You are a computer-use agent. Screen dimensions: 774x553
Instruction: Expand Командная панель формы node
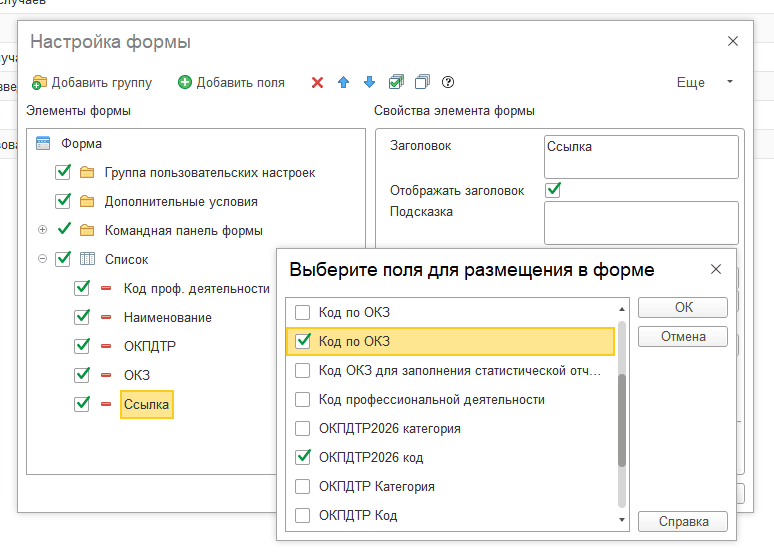(42, 230)
